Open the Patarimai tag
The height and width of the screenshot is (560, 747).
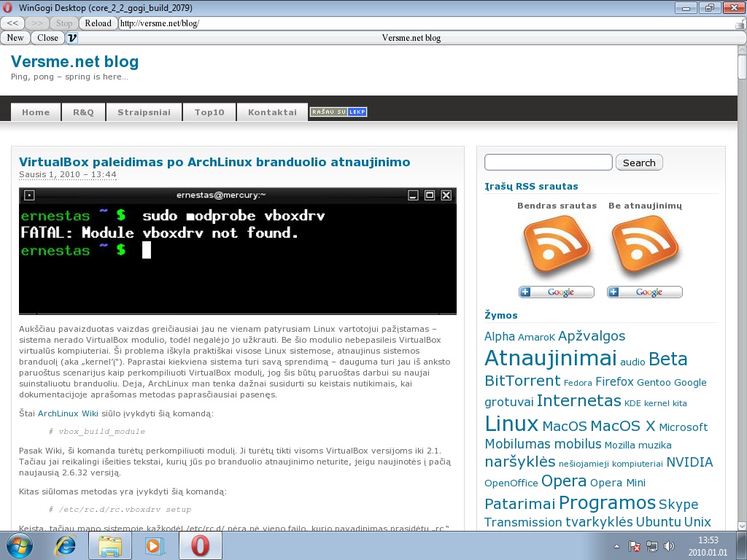[x=519, y=503]
